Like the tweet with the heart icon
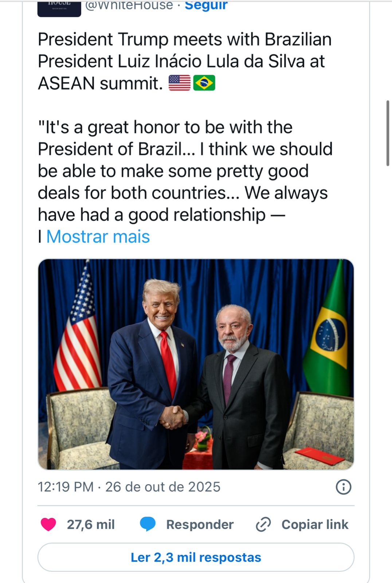Image resolution: width=392 pixels, height=583 pixels. 48,524
